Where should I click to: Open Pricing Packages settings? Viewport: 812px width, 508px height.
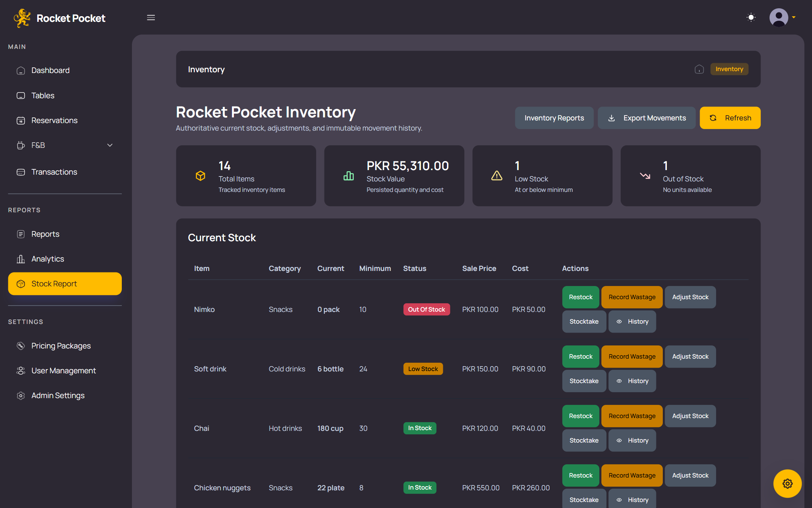click(65, 346)
